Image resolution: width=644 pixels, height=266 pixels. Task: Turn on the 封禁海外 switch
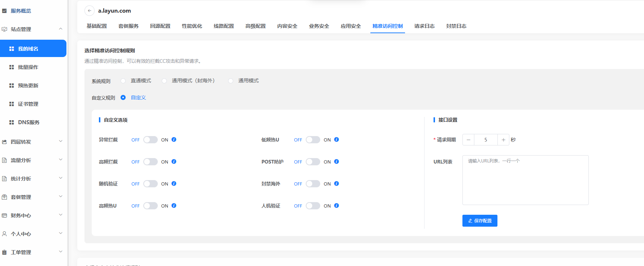coord(313,184)
